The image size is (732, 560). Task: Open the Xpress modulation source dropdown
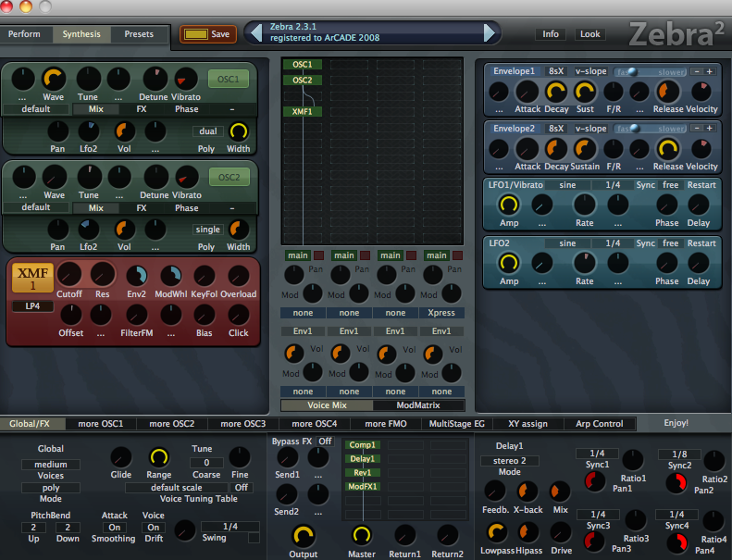pyautogui.click(x=441, y=313)
